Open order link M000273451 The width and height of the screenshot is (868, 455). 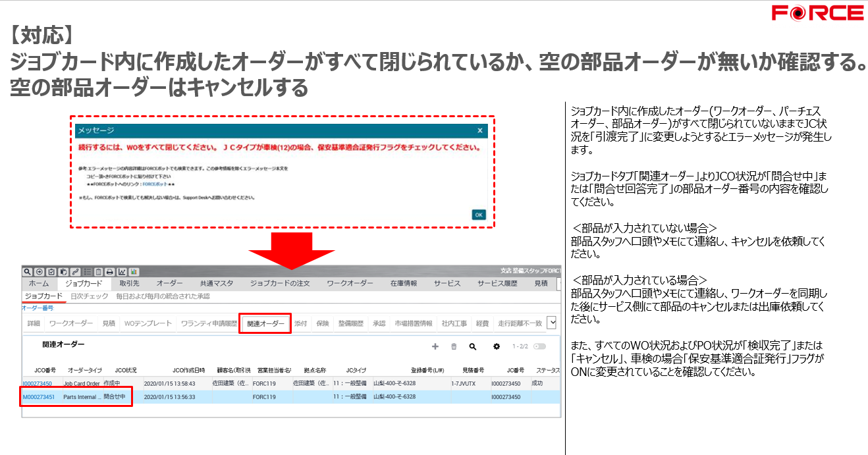point(39,397)
